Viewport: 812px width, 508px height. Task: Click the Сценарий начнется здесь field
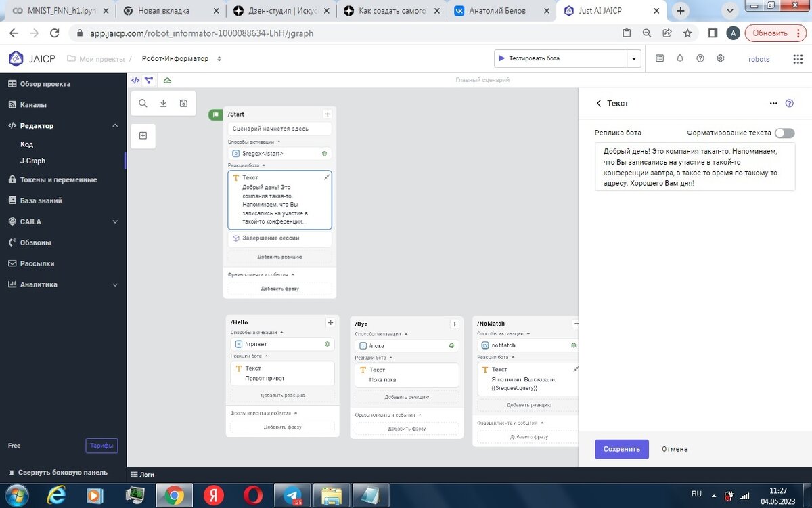[x=279, y=129]
